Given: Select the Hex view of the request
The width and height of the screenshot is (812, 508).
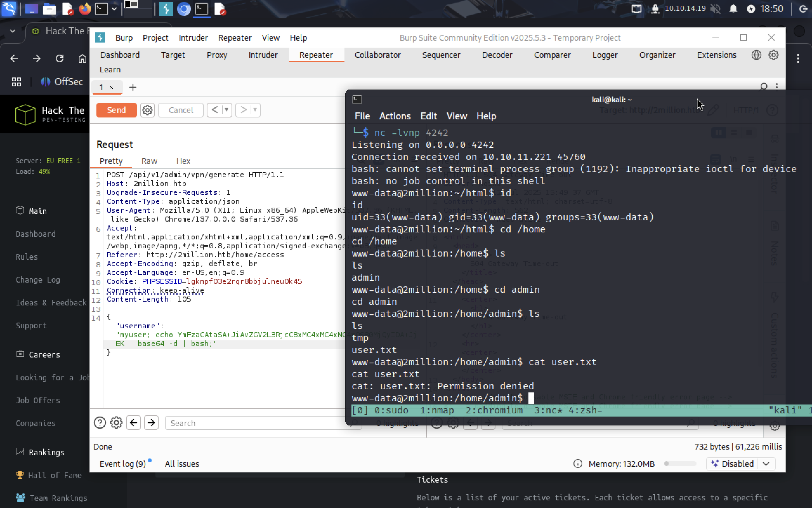Looking at the screenshot, I should coord(183,161).
